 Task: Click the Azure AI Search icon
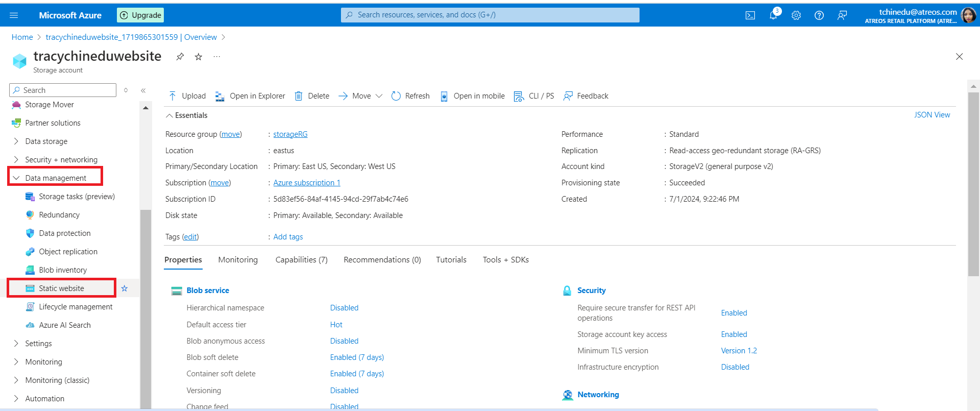[30, 325]
